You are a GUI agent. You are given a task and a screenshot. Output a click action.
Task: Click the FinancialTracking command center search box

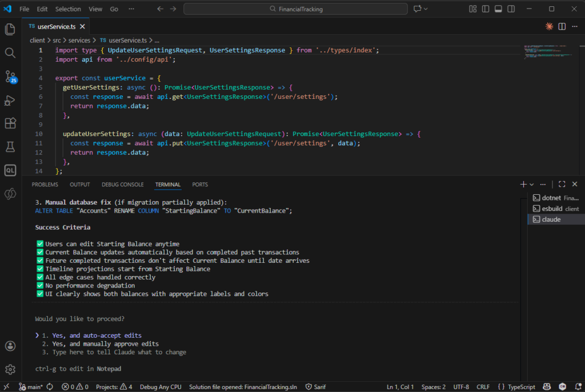(295, 9)
